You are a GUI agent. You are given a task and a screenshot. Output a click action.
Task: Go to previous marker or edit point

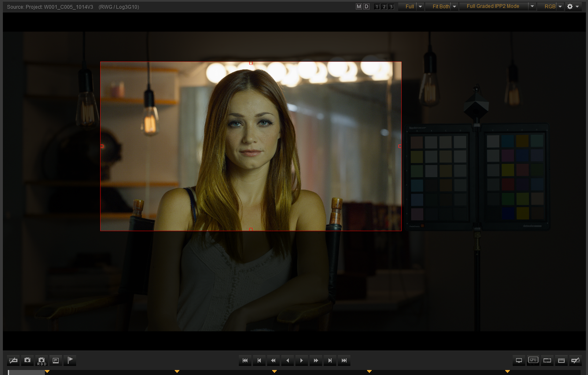(259, 360)
